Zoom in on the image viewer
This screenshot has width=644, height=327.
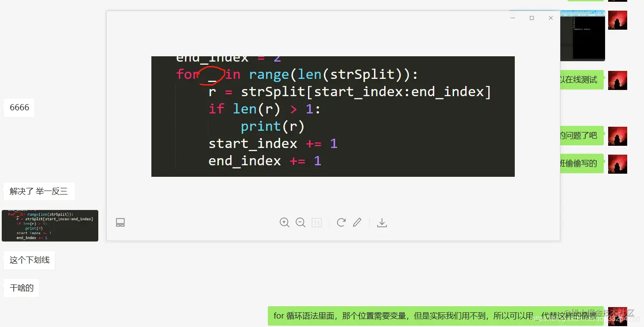pyautogui.click(x=285, y=222)
